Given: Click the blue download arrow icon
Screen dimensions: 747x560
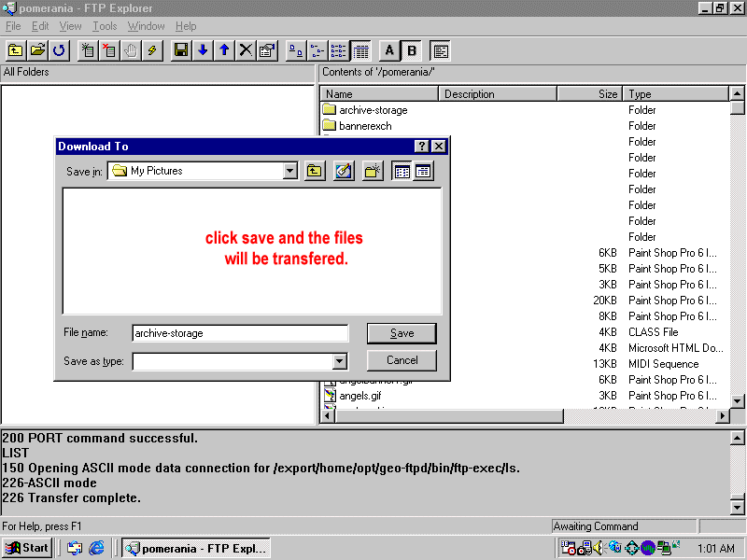Looking at the screenshot, I should pyautogui.click(x=203, y=50).
